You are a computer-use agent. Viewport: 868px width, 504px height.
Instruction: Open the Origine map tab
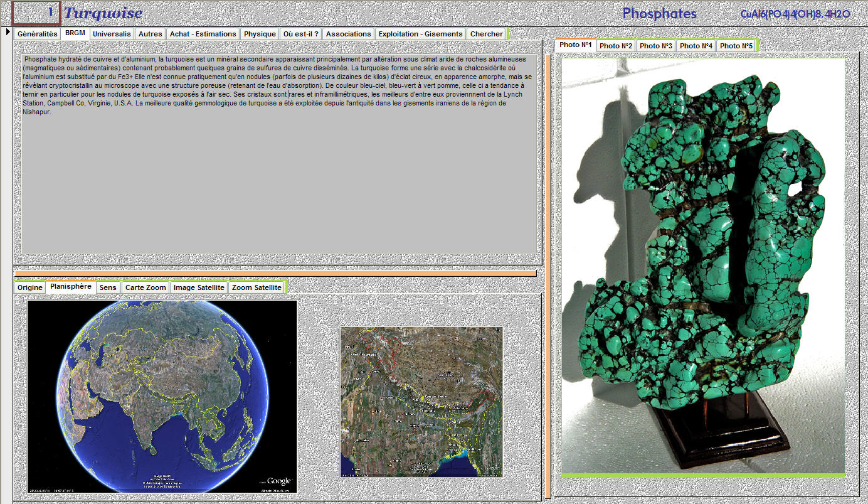(x=30, y=287)
